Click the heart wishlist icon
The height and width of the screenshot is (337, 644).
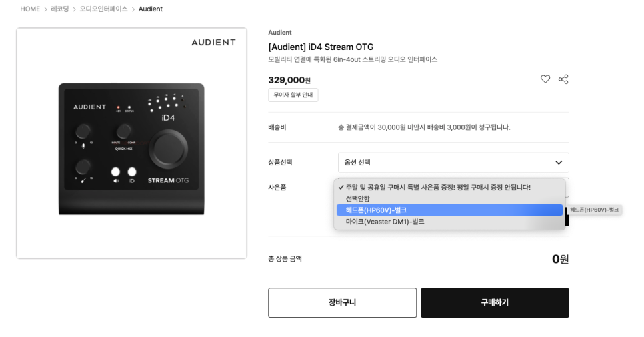click(x=545, y=79)
